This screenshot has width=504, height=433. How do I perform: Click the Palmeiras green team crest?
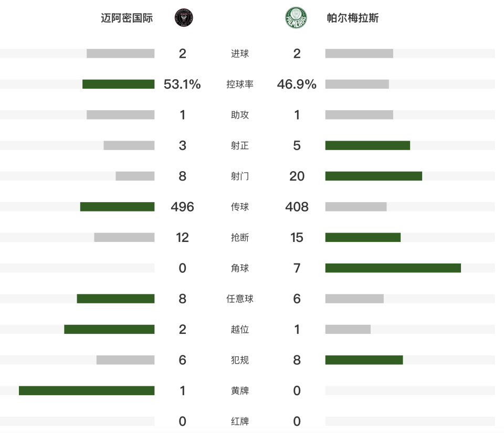point(296,18)
